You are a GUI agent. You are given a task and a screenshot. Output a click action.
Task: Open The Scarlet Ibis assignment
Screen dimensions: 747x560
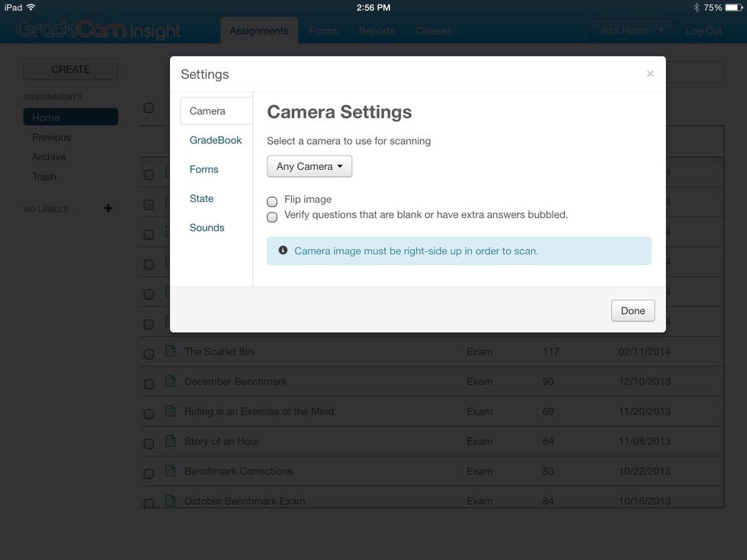tap(220, 351)
